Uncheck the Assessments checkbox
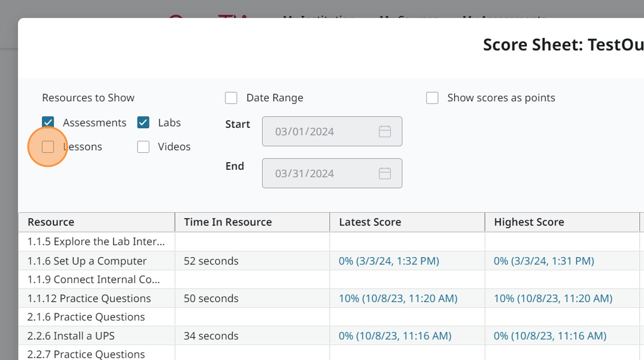Screen dimensions: 644x360 click(48, 122)
